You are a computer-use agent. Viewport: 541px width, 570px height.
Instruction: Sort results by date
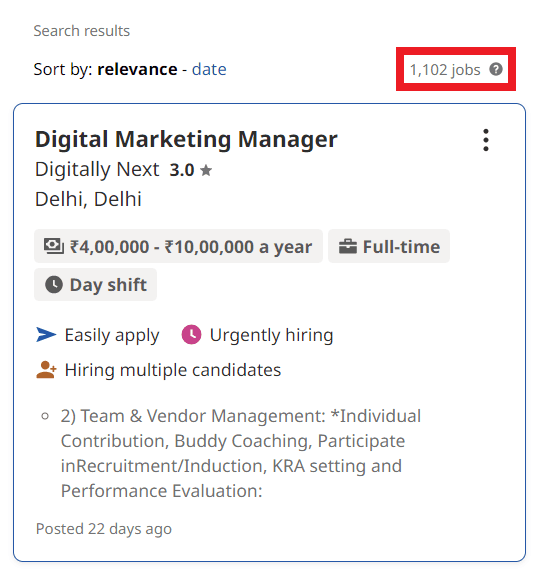click(209, 69)
